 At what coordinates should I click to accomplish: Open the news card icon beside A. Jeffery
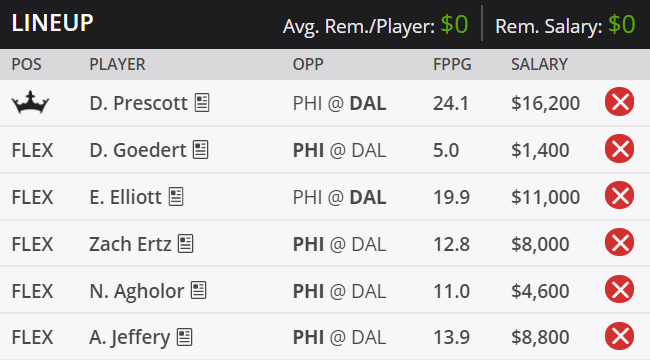pos(184,337)
